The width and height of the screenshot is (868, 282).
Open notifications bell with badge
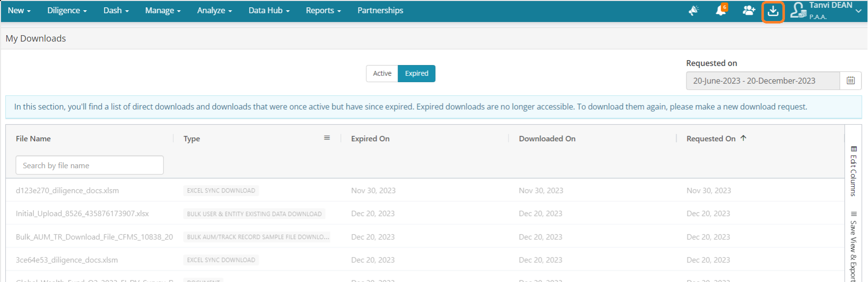click(721, 10)
